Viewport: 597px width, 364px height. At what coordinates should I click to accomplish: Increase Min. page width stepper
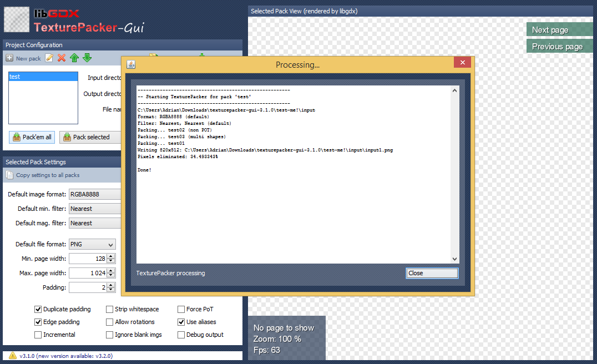click(111, 256)
